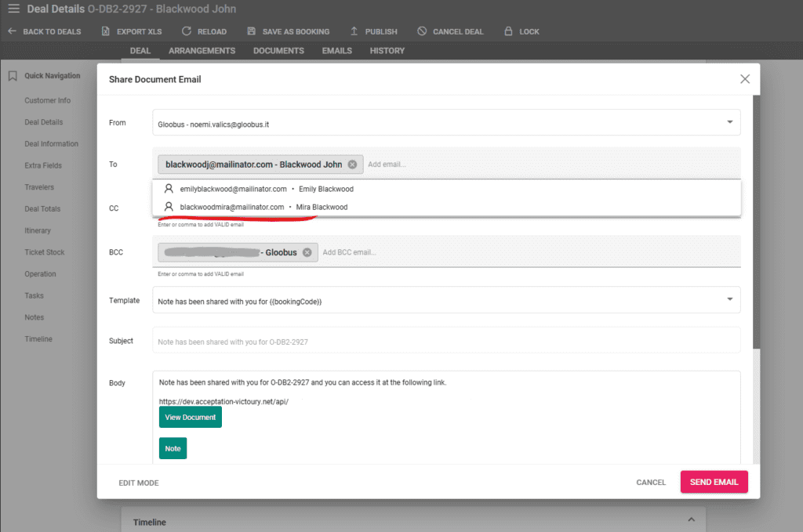Viewport: 803px width, 532px height.
Task: Open the hamburger menu icon
Action: pos(14,9)
